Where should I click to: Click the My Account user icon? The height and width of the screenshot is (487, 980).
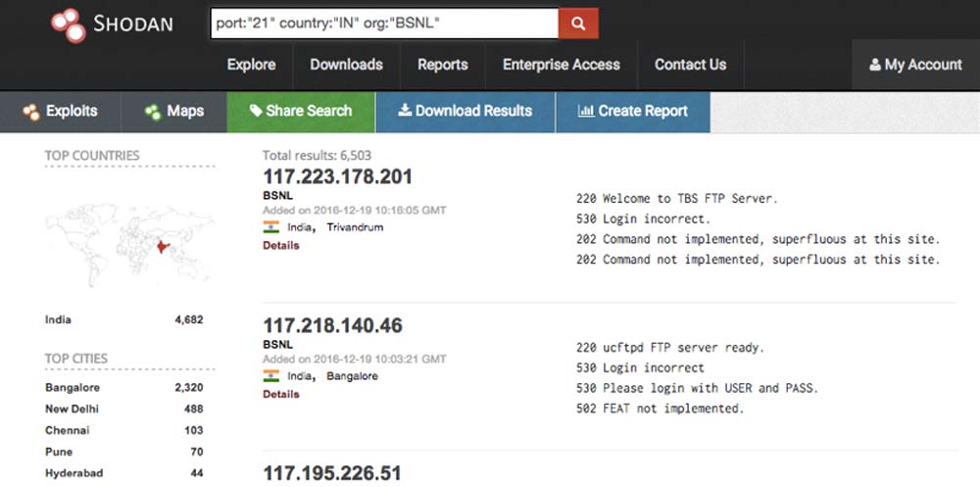[875, 65]
